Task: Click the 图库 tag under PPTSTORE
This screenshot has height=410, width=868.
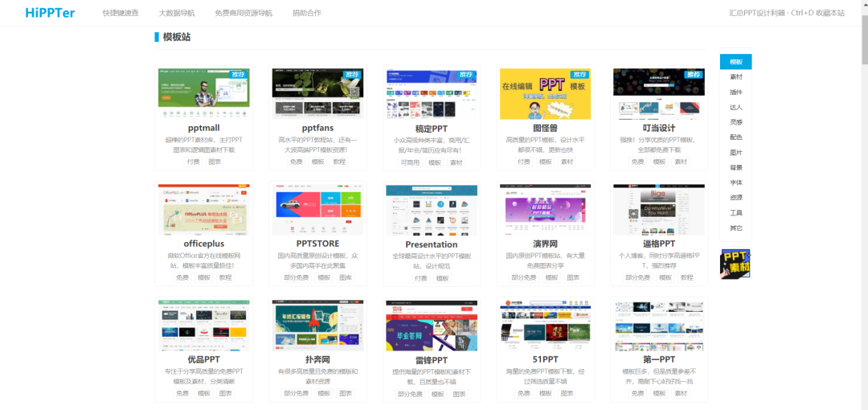Action: (x=345, y=277)
